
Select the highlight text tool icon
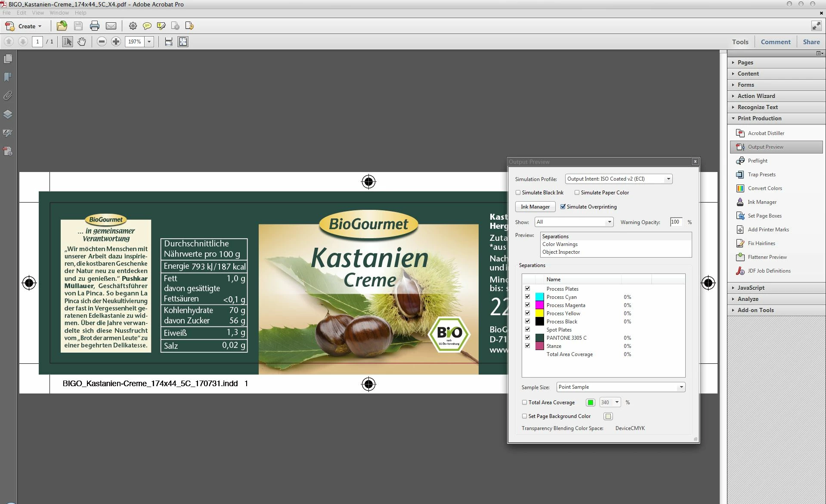pyautogui.click(x=161, y=26)
